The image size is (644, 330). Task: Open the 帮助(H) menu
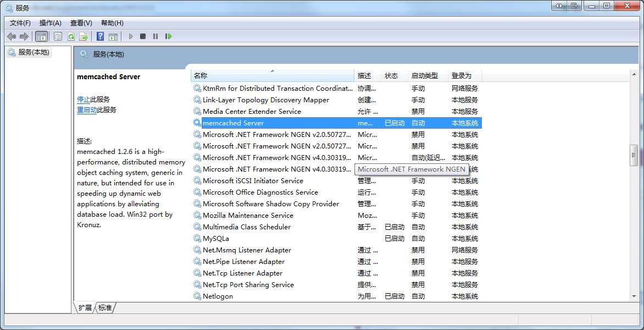click(x=112, y=23)
